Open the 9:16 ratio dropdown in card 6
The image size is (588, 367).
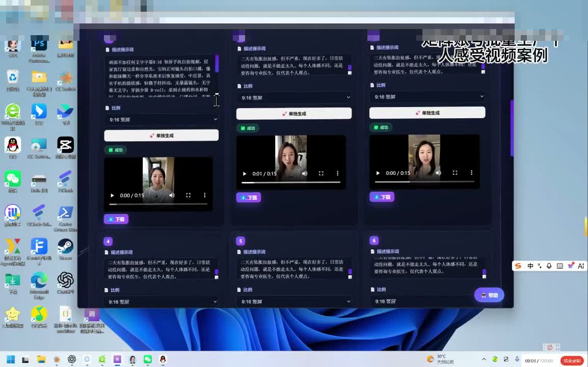point(427,301)
